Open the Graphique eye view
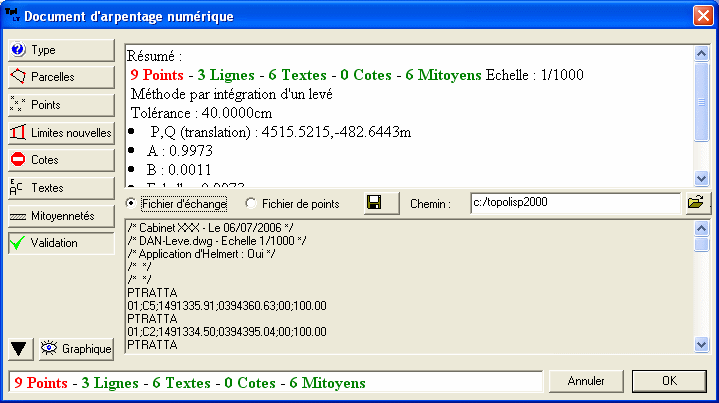This screenshot has width=719, height=403. coord(77,348)
